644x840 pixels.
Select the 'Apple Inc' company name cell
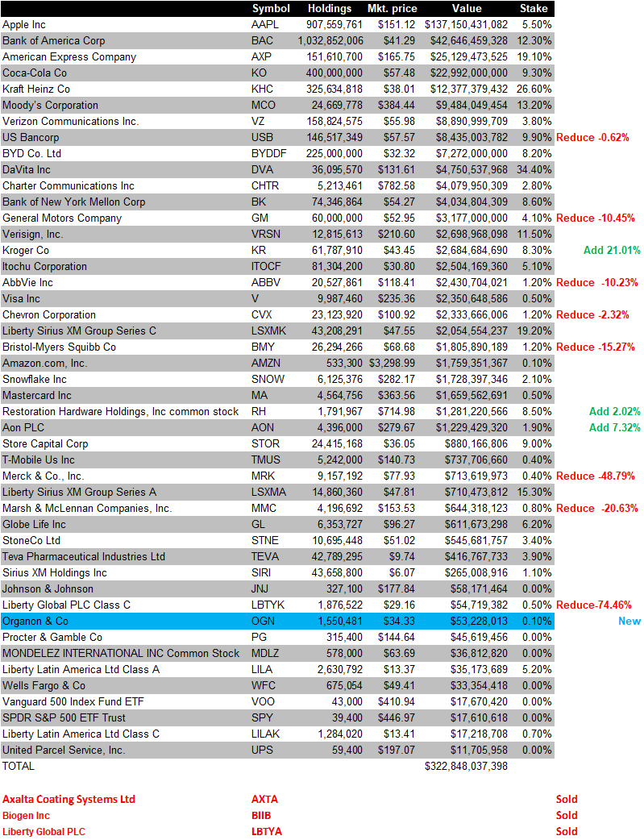[24, 25]
